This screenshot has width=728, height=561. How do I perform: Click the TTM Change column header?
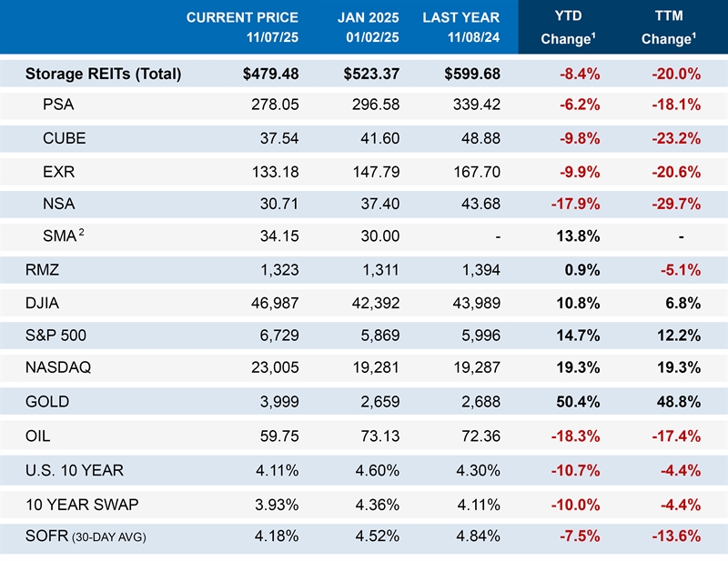(x=668, y=27)
